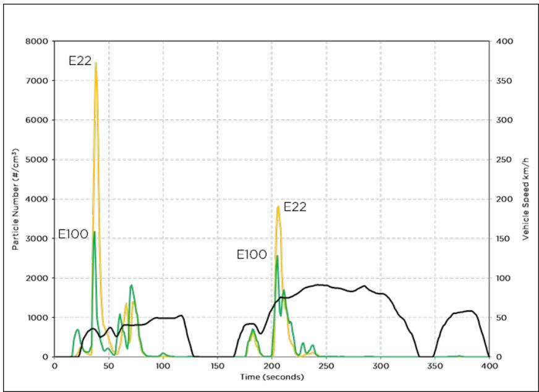The width and height of the screenshot is (539, 392).
Task: Click the E22 label beside the tallest peak
Action: pos(80,61)
